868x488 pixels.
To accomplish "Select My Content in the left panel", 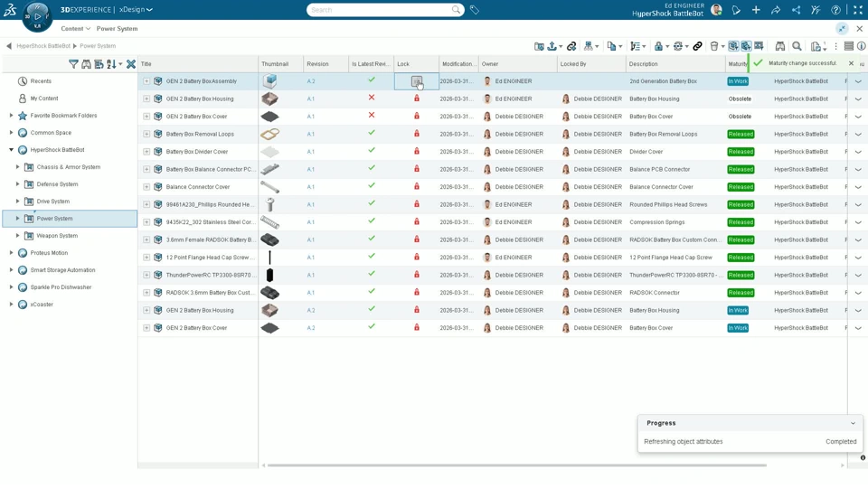I will pyautogui.click(x=43, y=99).
